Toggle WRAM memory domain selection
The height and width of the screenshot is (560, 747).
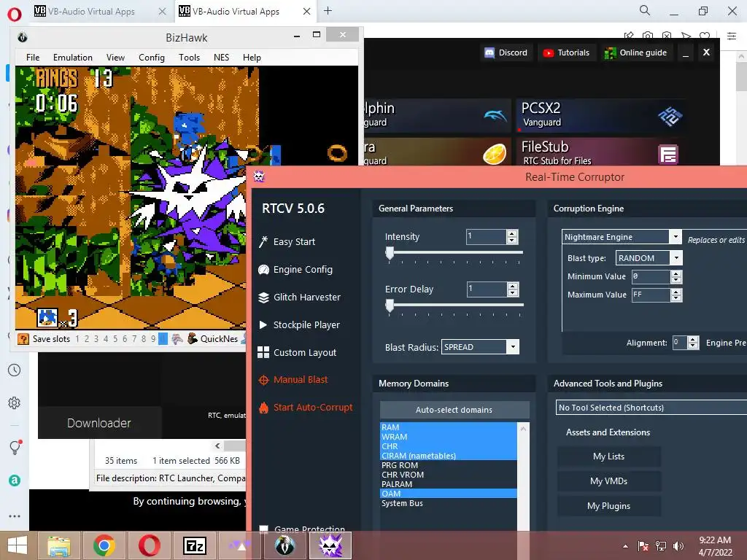pos(449,437)
